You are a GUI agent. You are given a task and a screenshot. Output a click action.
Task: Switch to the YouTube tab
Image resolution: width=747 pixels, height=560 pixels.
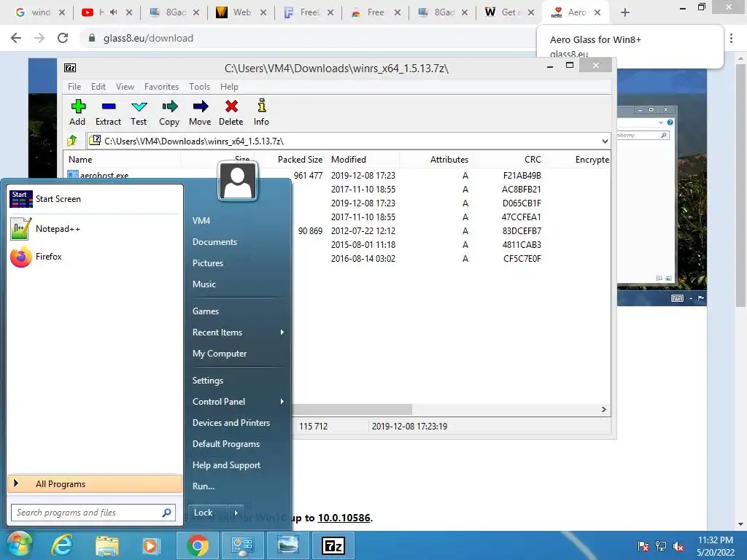pos(107,12)
